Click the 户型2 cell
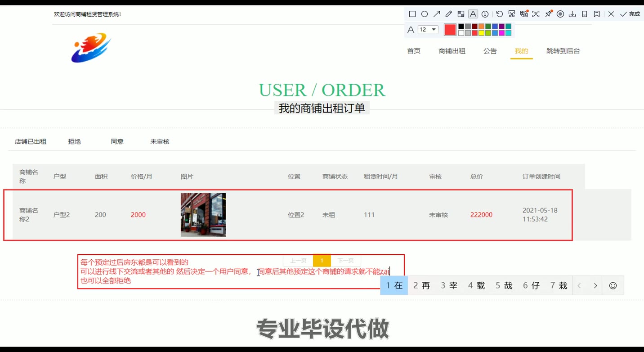 click(x=62, y=215)
